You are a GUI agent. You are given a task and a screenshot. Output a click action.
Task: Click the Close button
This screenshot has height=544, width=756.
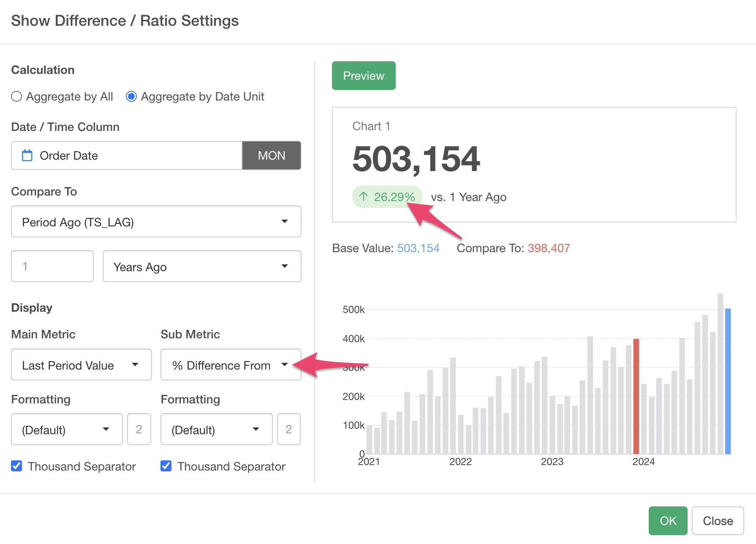coord(718,521)
